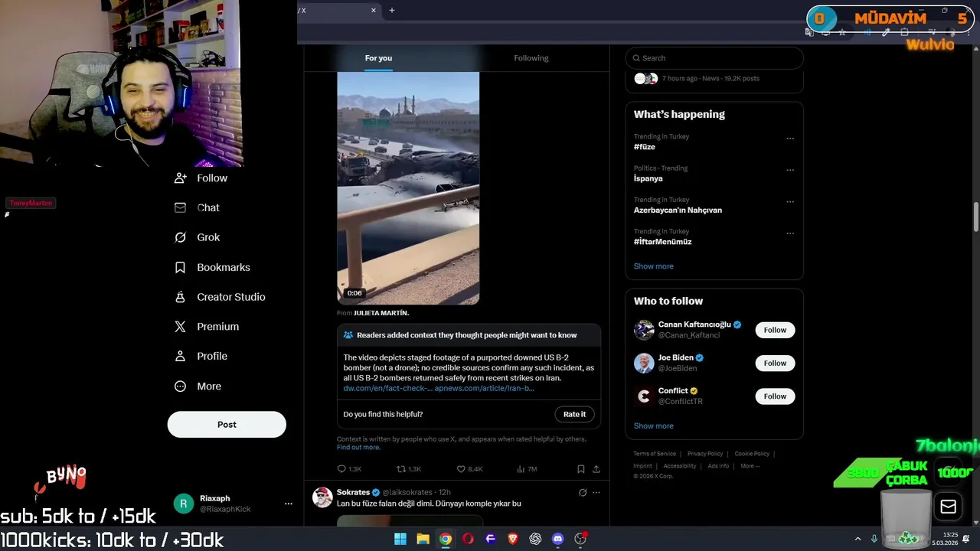Like the post with 8.4K likes

(469, 469)
